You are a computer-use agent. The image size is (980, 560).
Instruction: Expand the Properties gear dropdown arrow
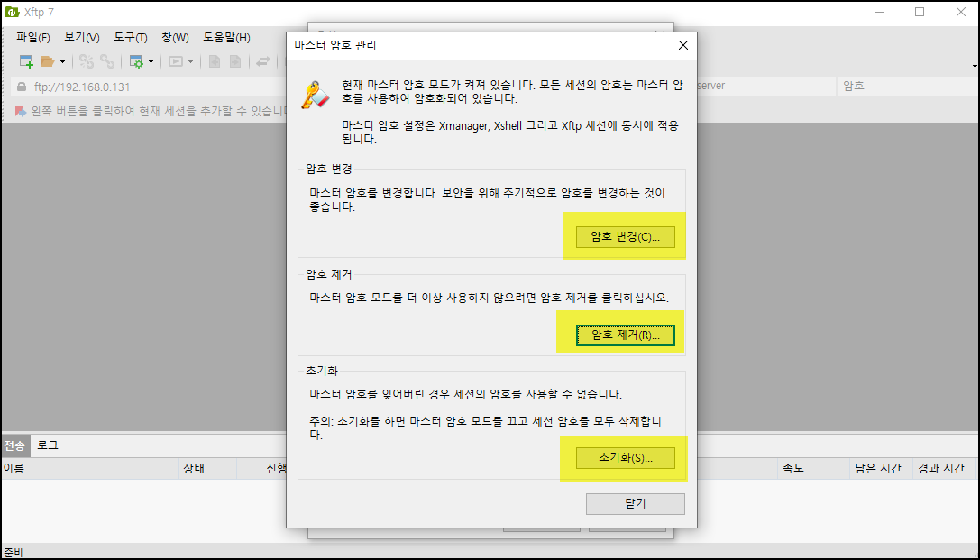coord(151,62)
